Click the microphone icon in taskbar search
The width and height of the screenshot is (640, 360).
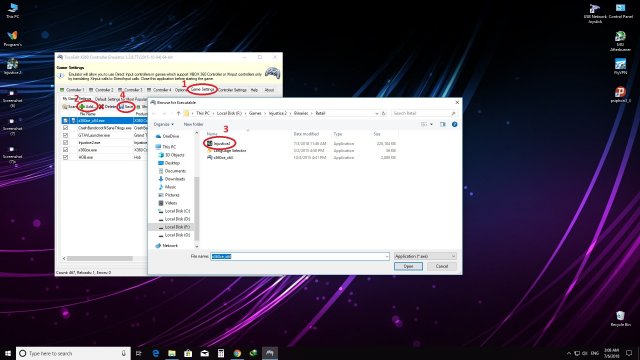124,353
